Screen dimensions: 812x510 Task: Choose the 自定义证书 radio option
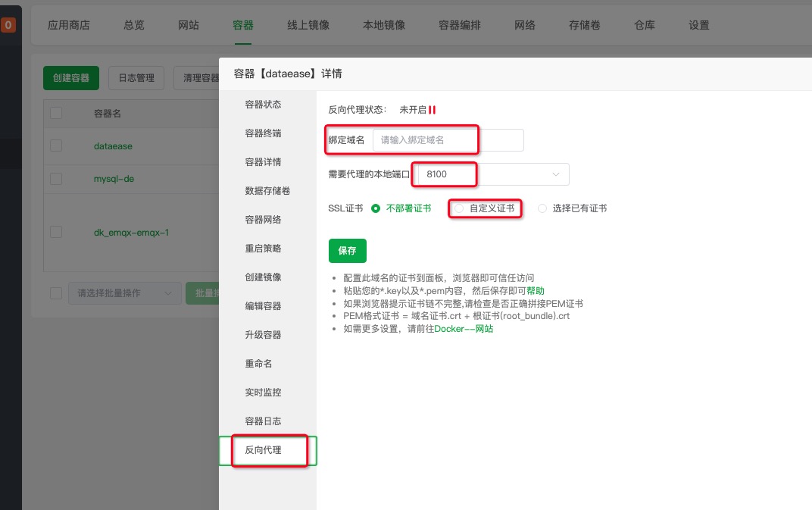point(459,208)
